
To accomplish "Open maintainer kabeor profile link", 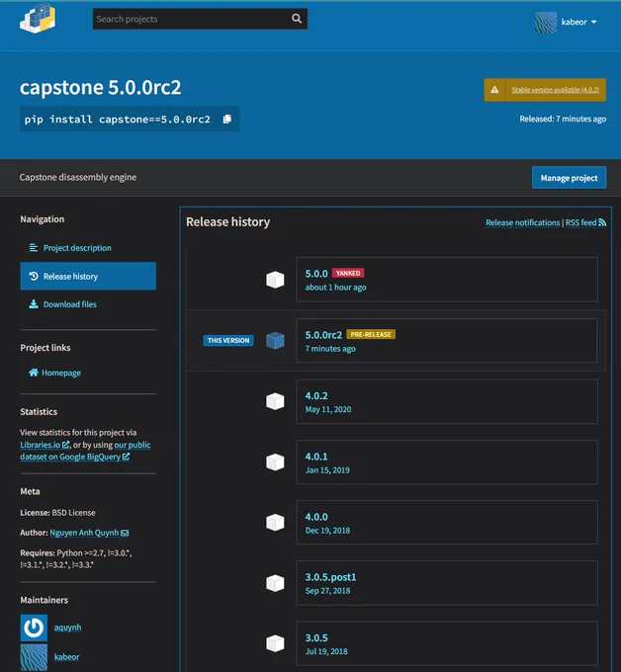I will [66, 656].
